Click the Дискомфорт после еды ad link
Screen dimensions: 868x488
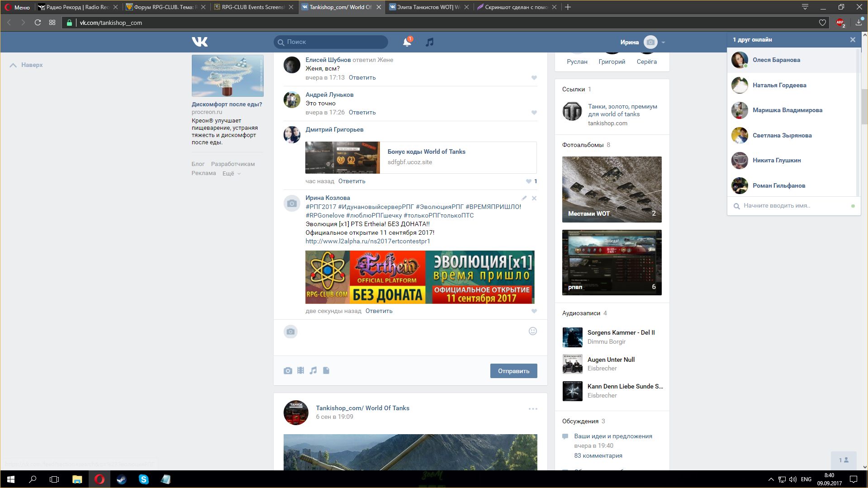pyautogui.click(x=227, y=104)
